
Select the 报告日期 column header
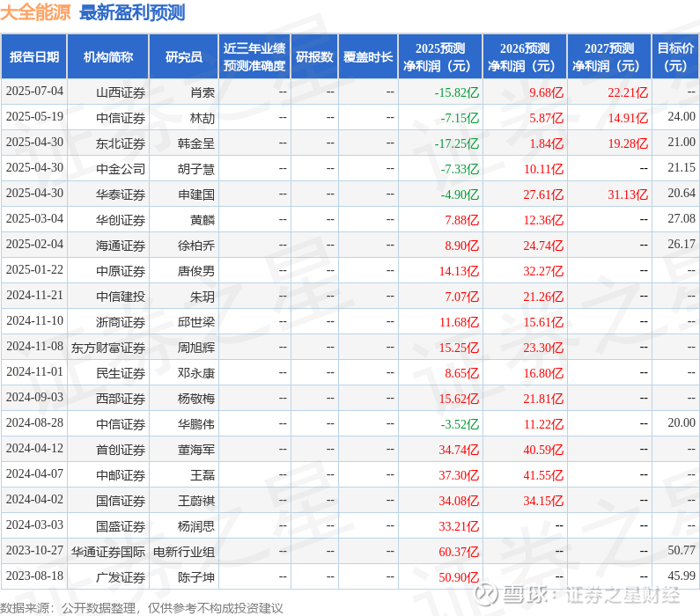(34, 57)
